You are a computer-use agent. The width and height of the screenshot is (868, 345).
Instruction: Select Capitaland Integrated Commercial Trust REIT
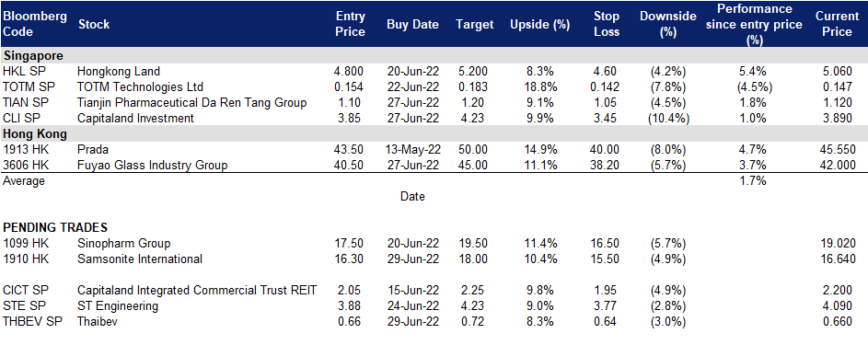197,291
